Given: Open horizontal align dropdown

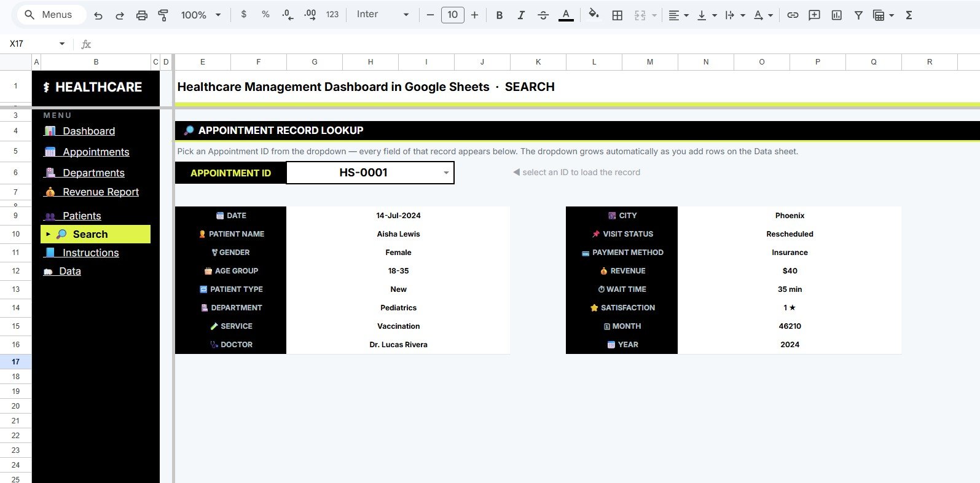Looking at the screenshot, I should tap(678, 15).
